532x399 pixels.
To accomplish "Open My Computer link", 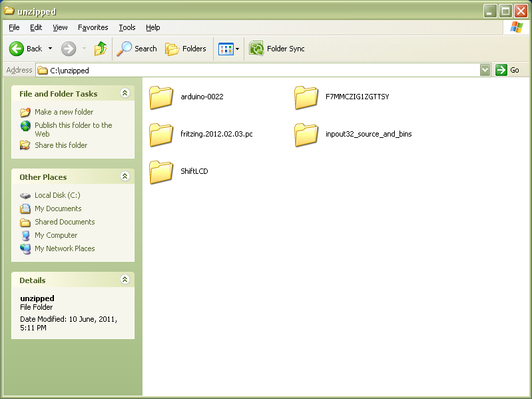I will (56, 235).
